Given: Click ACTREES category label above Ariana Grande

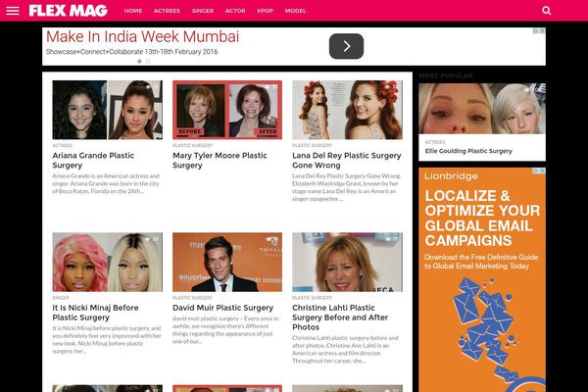Looking at the screenshot, I should click(63, 145).
